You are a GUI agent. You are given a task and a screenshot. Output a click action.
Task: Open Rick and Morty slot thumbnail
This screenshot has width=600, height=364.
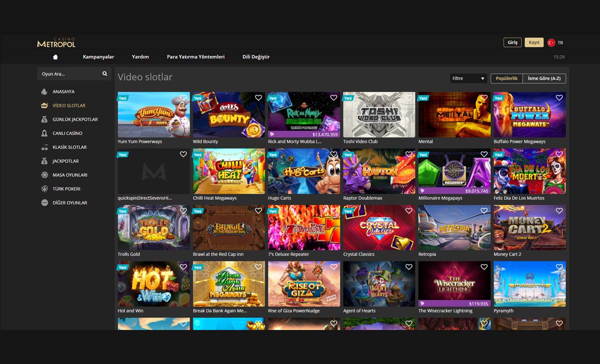[304, 114]
